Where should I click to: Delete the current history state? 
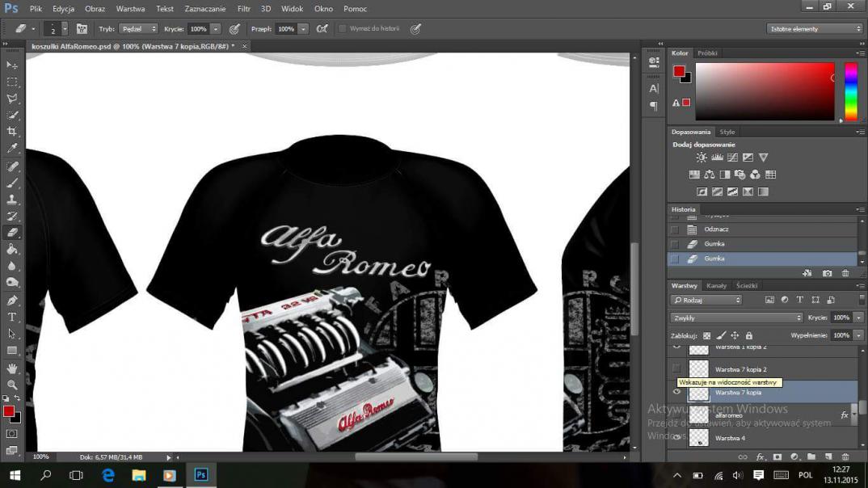pyautogui.click(x=845, y=273)
